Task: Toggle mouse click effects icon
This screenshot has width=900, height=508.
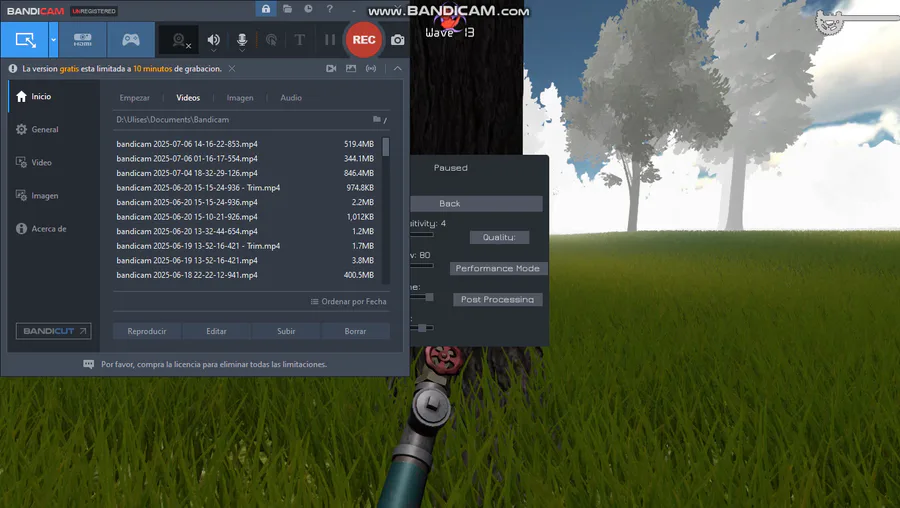Action: click(271, 40)
